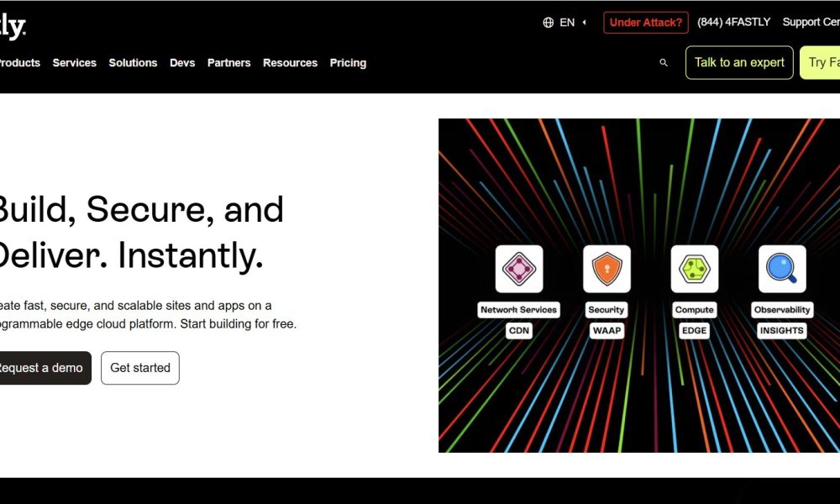Viewport: 840px width, 504px height.
Task: Click the globe language icon
Action: pyautogui.click(x=549, y=23)
